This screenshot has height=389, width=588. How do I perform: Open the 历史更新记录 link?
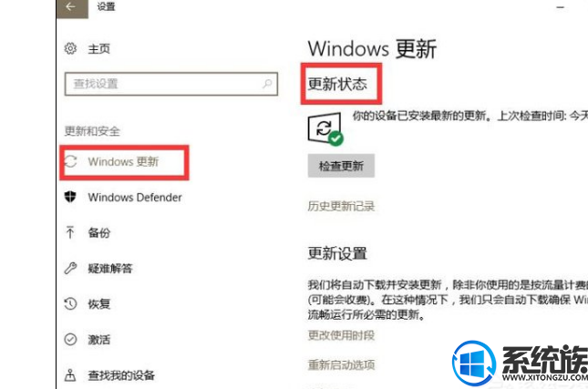click(341, 206)
